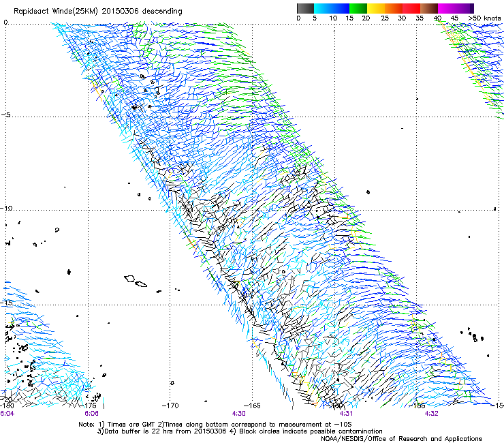Click the red 30-35 knots legend segment
Image resolution: width=504 pixels, height=443 pixels.
tap(411, 8)
